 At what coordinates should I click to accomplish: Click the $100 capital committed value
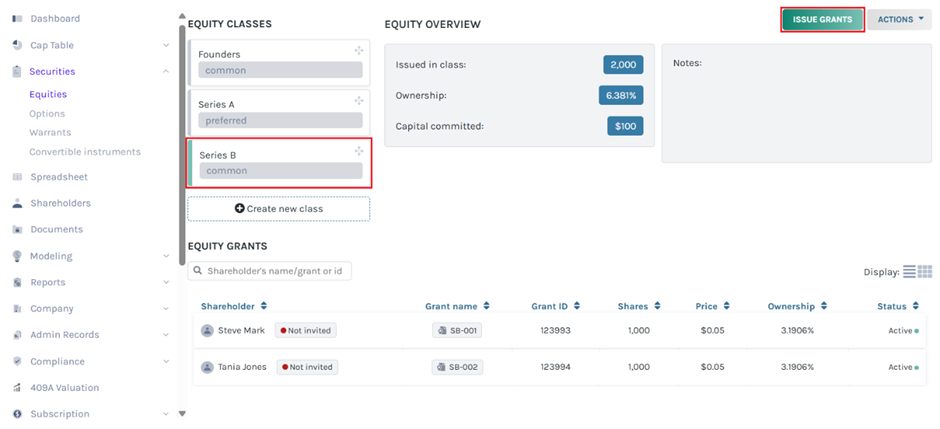tap(625, 126)
